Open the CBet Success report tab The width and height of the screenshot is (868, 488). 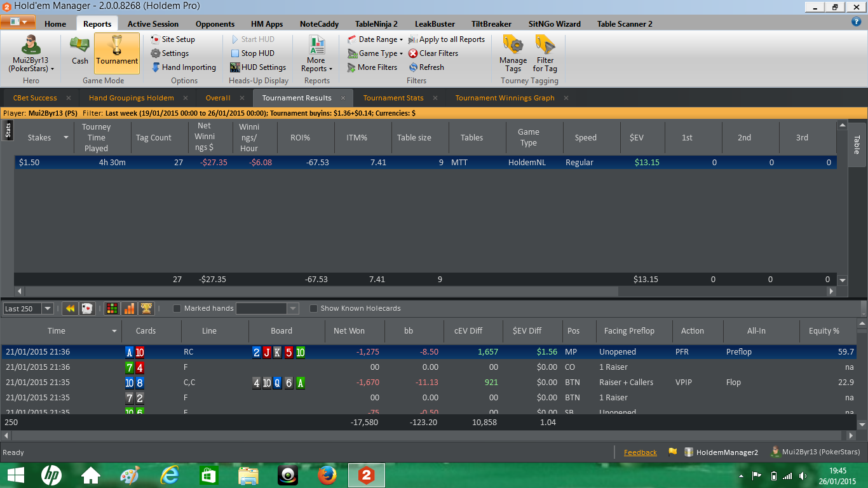click(x=35, y=98)
